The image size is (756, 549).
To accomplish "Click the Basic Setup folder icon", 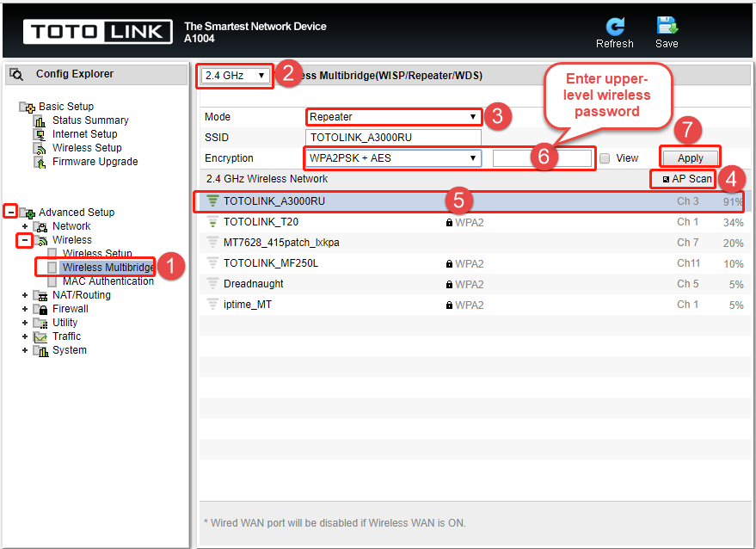I will tap(28, 107).
